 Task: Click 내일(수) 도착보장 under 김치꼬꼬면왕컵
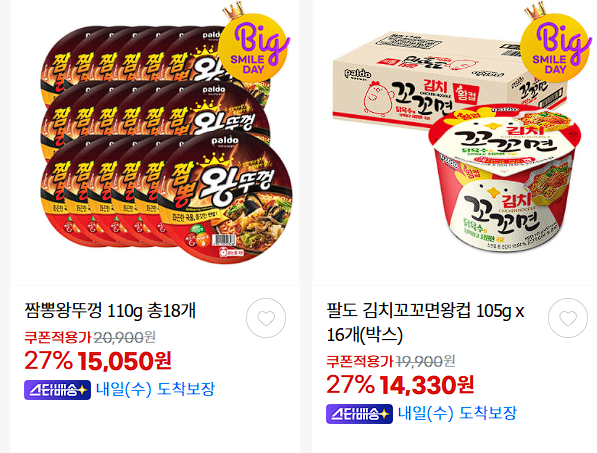click(457, 413)
